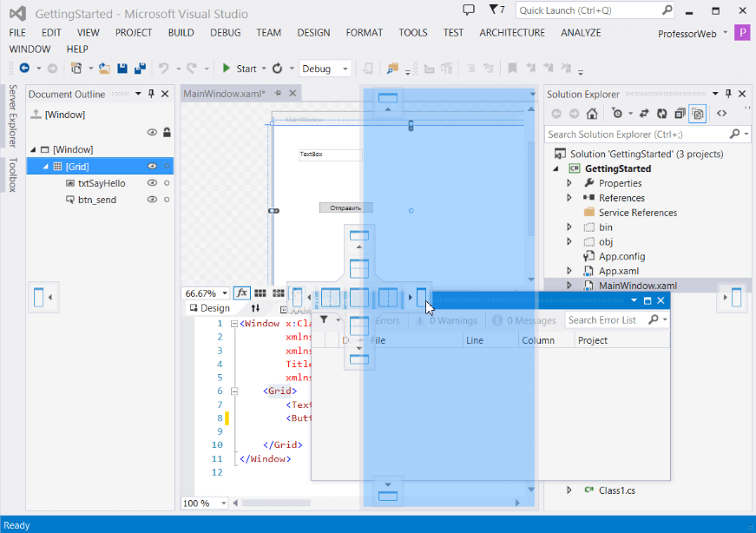Open the DEBUG menu
Viewport: 756px width, 533px height.
point(225,32)
